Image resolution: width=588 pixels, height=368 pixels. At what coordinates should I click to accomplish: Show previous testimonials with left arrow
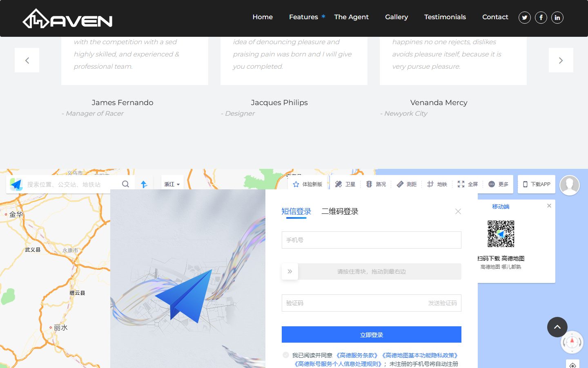click(x=27, y=60)
